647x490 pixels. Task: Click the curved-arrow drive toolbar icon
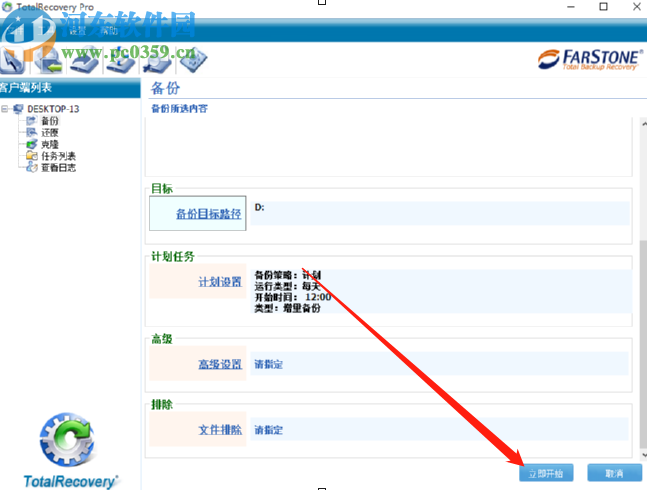[x=84, y=61]
